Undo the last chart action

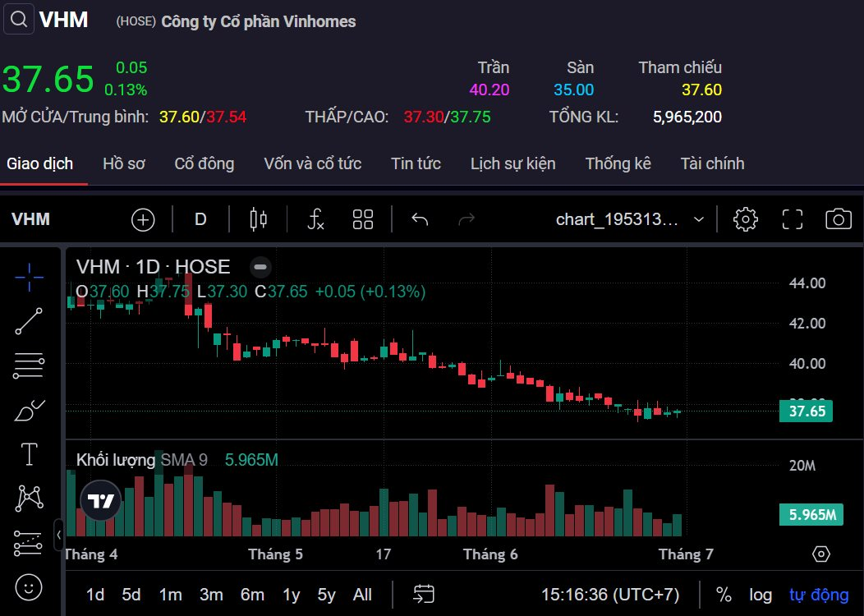point(420,219)
